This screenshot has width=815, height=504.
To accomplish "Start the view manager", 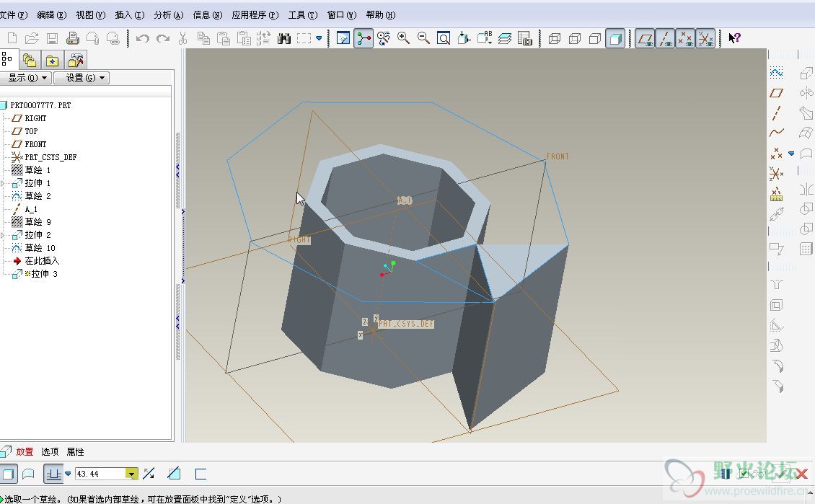I will click(525, 38).
